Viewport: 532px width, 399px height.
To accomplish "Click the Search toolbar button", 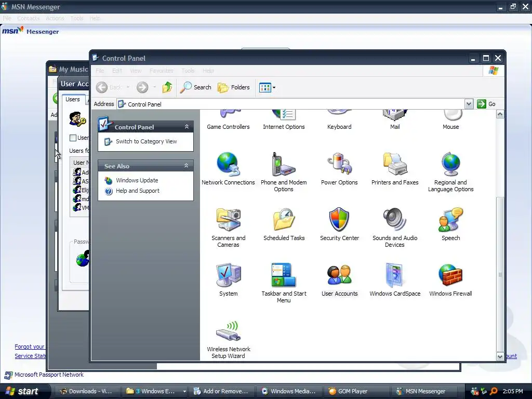I will [195, 87].
